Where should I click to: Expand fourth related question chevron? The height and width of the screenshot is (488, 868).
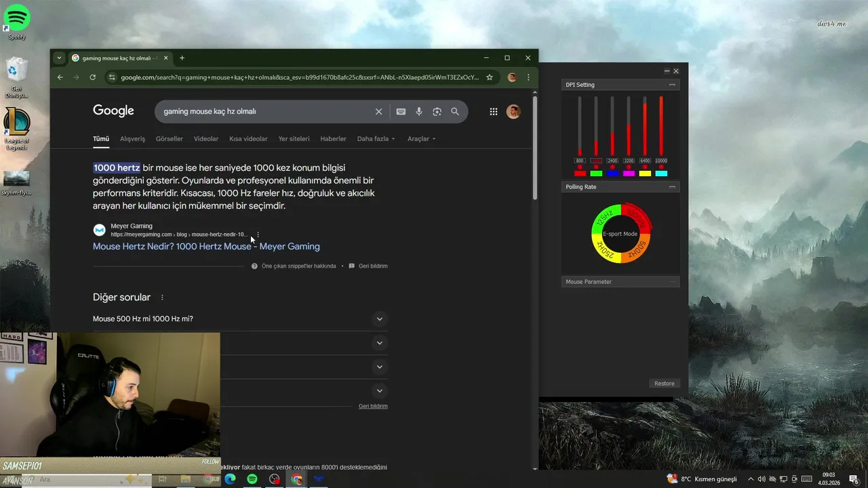click(380, 390)
